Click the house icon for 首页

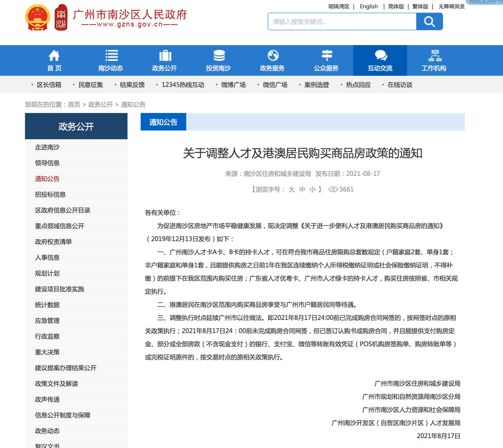[x=54, y=55]
